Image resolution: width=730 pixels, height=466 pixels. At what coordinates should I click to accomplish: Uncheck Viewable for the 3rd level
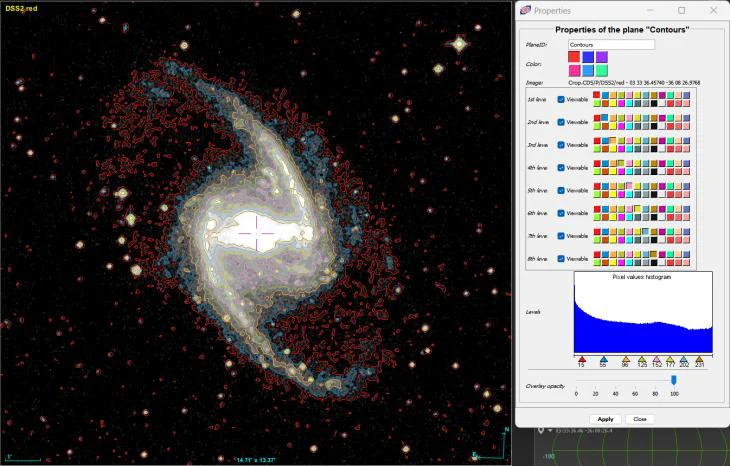[x=561, y=145]
